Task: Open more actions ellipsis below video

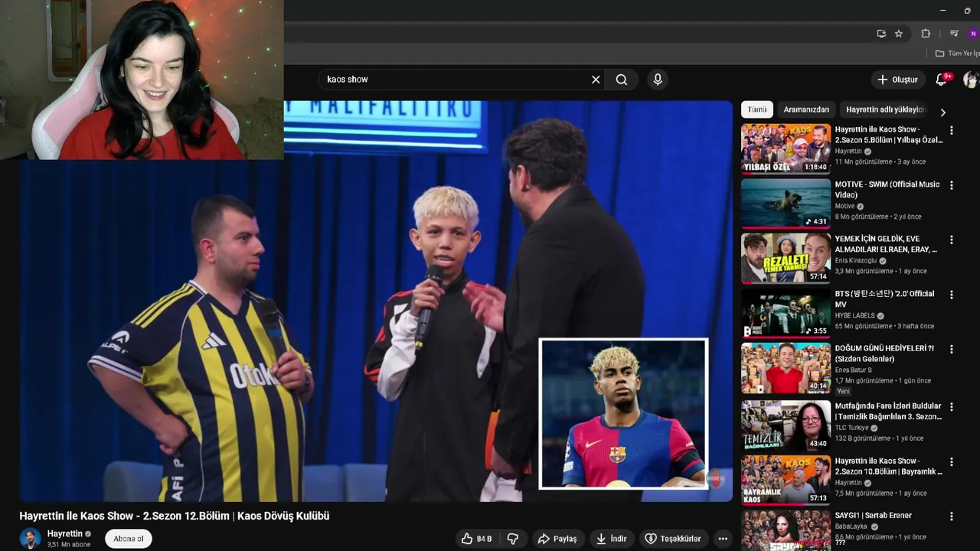Action: pyautogui.click(x=722, y=539)
